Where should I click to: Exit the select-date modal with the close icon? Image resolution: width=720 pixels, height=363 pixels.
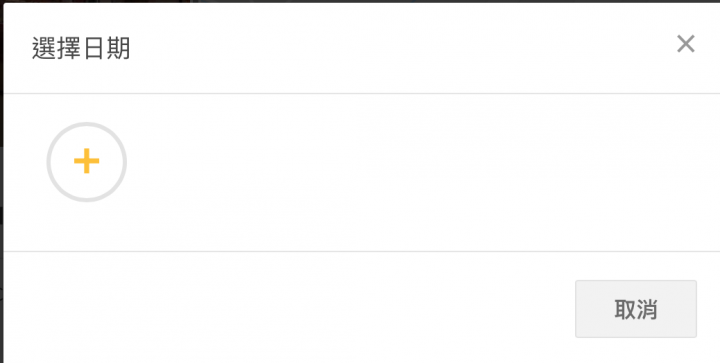pyautogui.click(x=686, y=44)
